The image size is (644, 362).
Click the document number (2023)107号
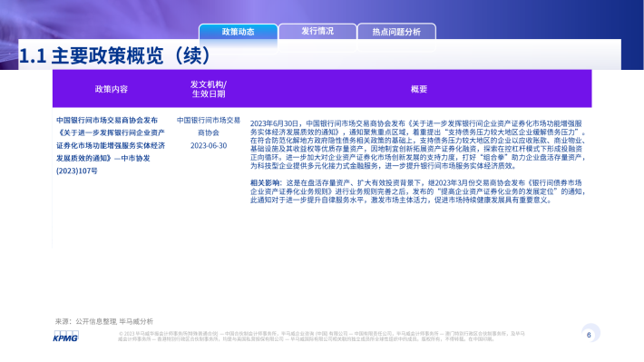pos(77,171)
